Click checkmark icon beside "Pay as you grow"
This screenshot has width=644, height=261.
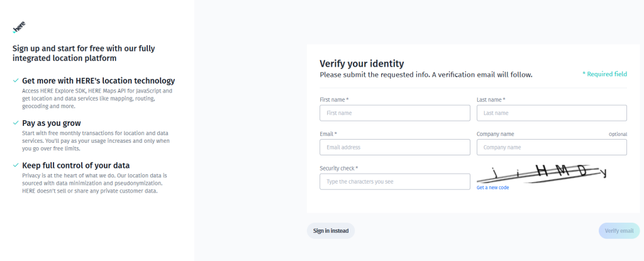point(15,123)
